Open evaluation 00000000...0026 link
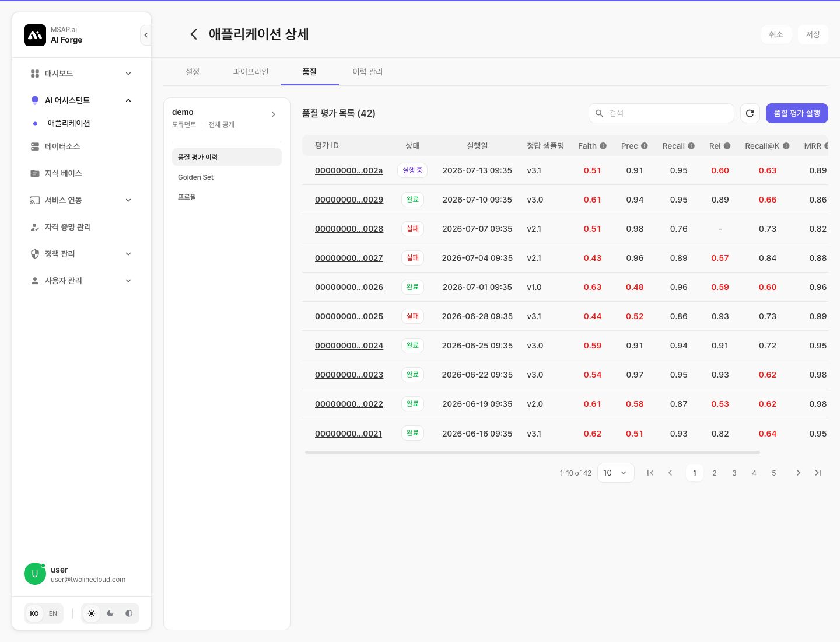This screenshot has width=840, height=642. [x=349, y=287]
